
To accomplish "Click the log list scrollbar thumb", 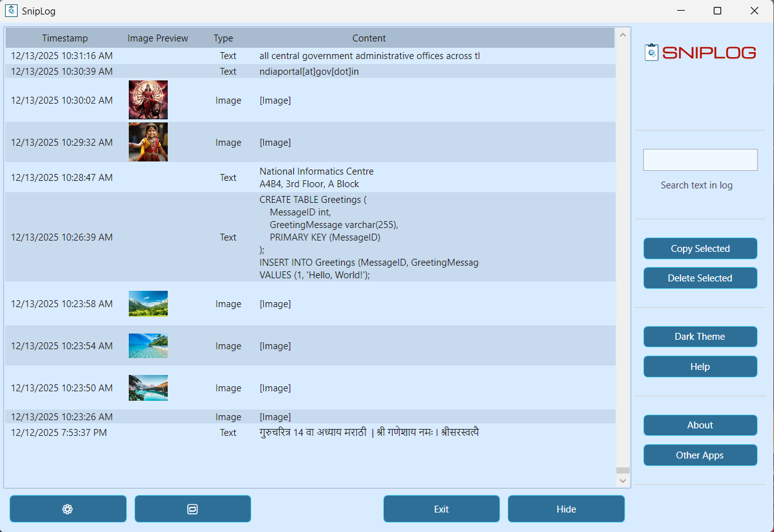I will [x=623, y=470].
